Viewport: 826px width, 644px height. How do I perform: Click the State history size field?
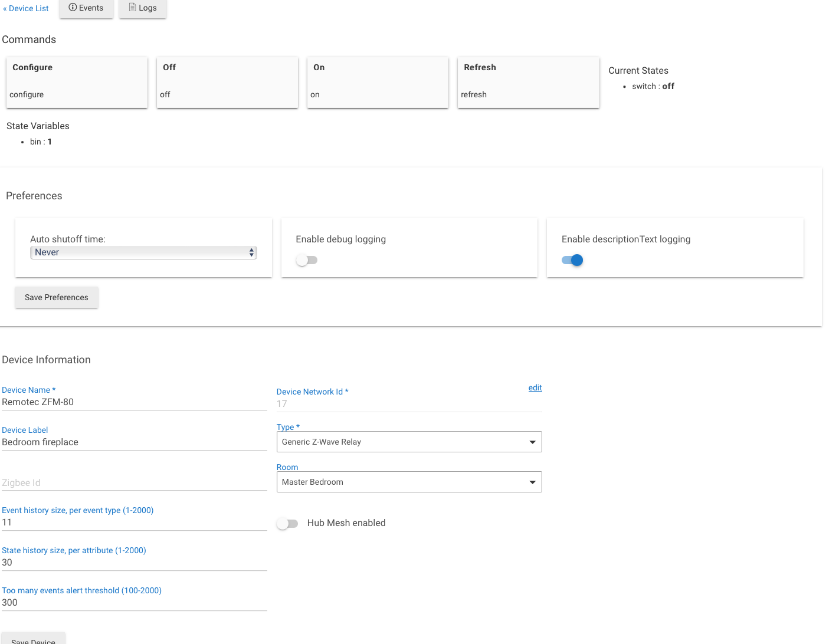pyautogui.click(x=134, y=563)
